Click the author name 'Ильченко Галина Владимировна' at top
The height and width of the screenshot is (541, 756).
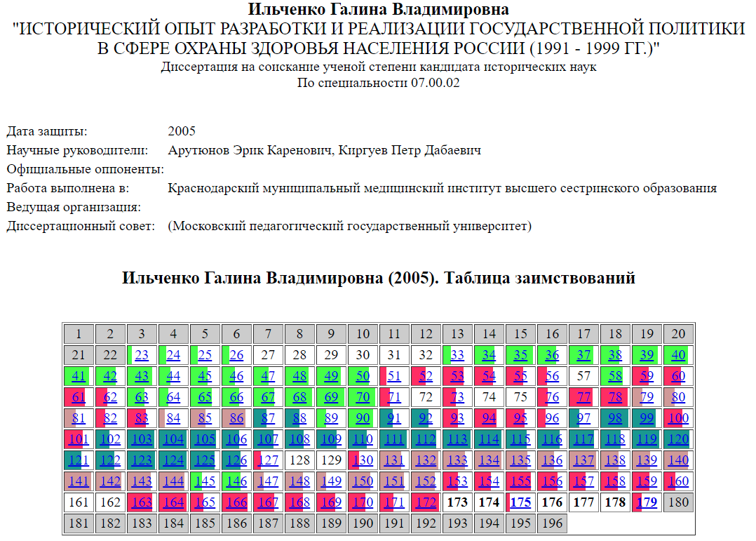point(379,8)
